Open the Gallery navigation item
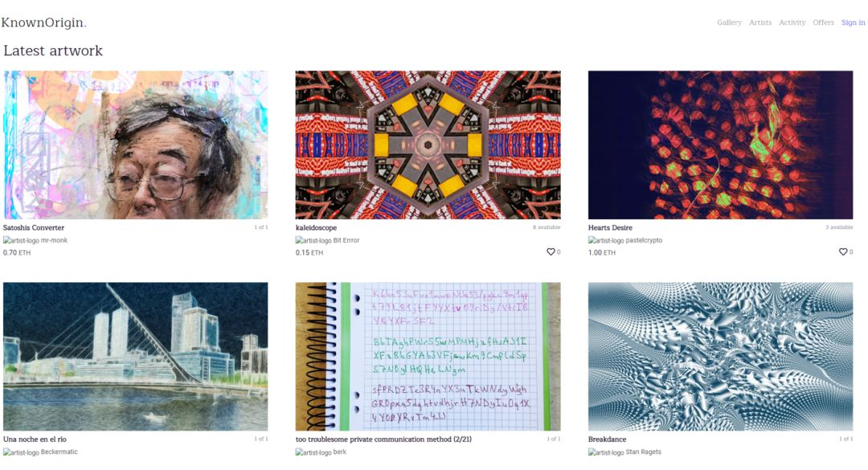Screen dimensions: 868x470 [729, 22]
